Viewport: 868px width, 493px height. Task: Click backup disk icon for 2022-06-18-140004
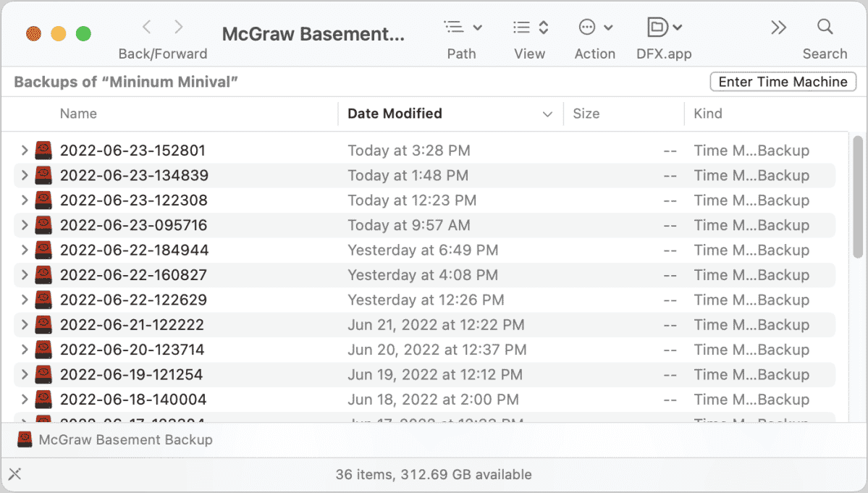[43, 399]
